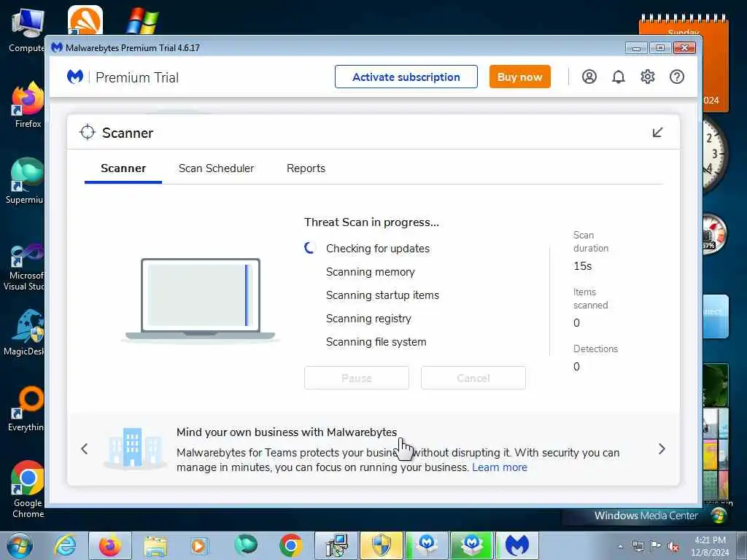
Task: Click 'Threat Scan in progress...' heading
Action: [x=371, y=222]
